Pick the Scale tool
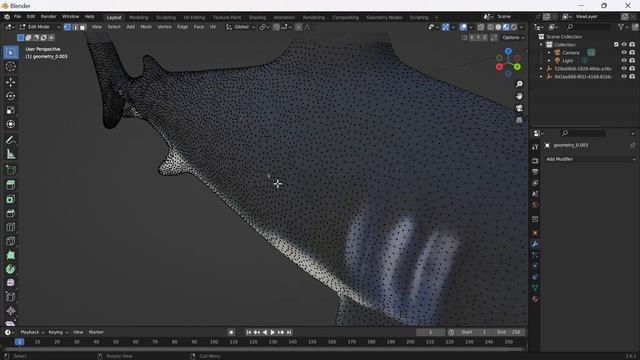The width and height of the screenshot is (640, 360). click(x=11, y=110)
